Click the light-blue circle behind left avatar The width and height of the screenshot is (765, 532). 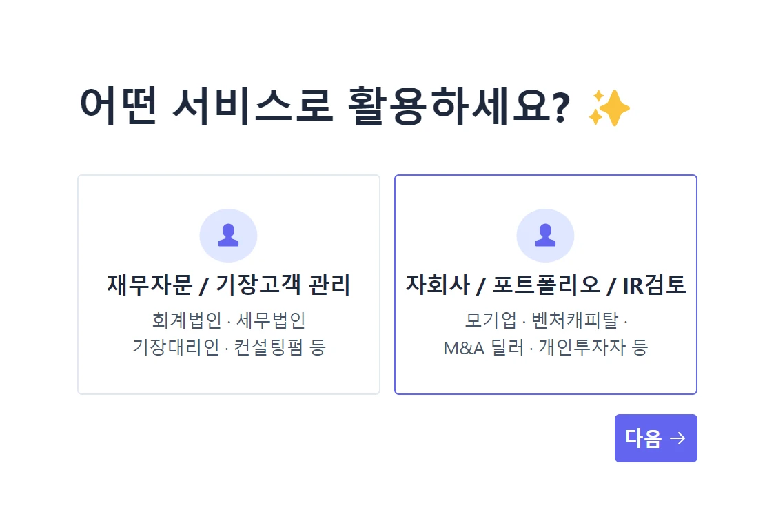click(228, 236)
